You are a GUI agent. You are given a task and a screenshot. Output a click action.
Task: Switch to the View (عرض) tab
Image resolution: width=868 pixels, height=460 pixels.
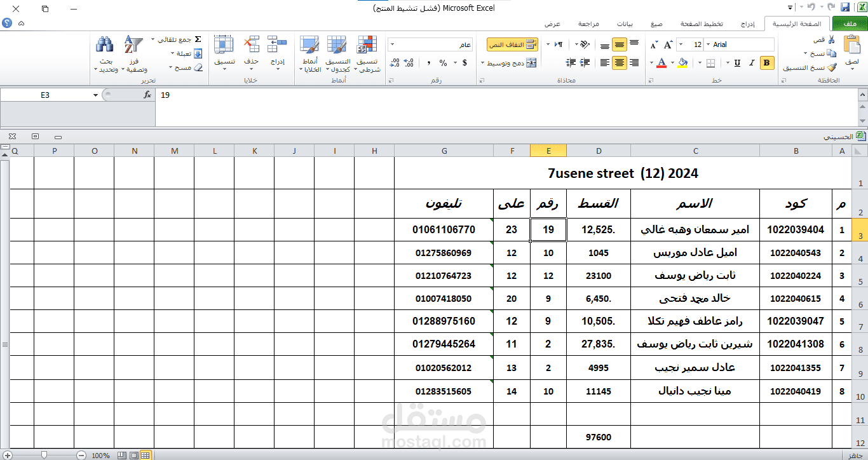(552, 24)
